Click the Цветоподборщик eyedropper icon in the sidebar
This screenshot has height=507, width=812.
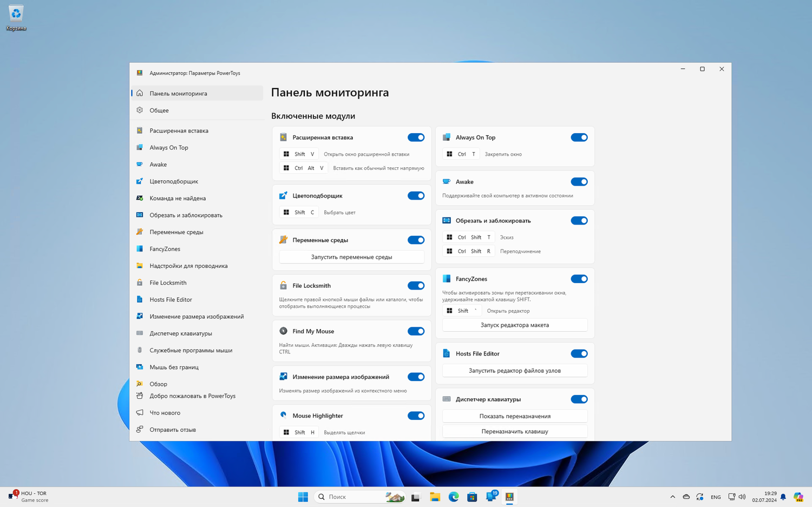coord(140,181)
